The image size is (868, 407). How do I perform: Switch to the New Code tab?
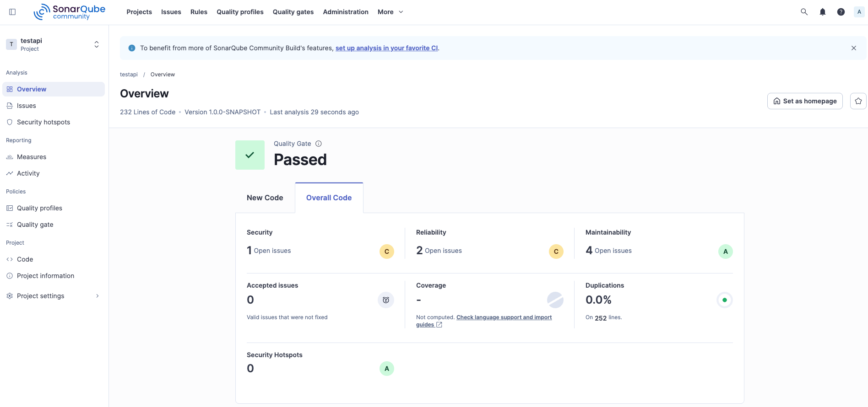(x=265, y=198)
